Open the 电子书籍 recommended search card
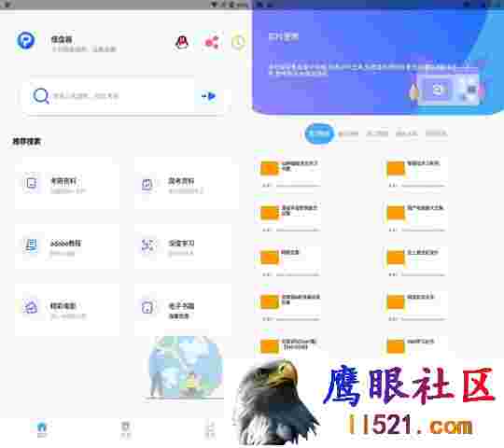 (x=183, y=310)
